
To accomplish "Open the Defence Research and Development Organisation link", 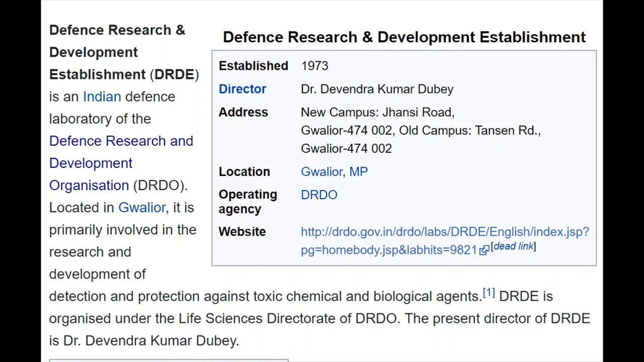I will (121, 163).
